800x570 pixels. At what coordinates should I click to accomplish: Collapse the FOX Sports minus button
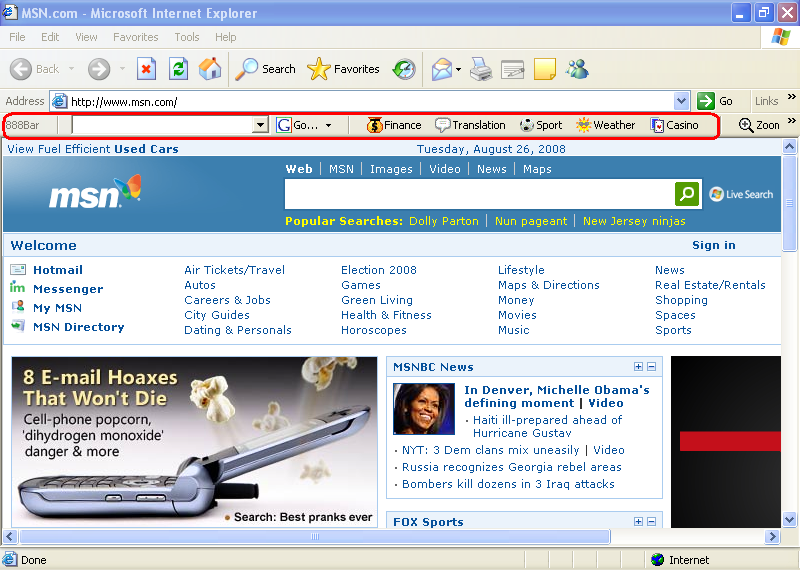click(652, 521)
